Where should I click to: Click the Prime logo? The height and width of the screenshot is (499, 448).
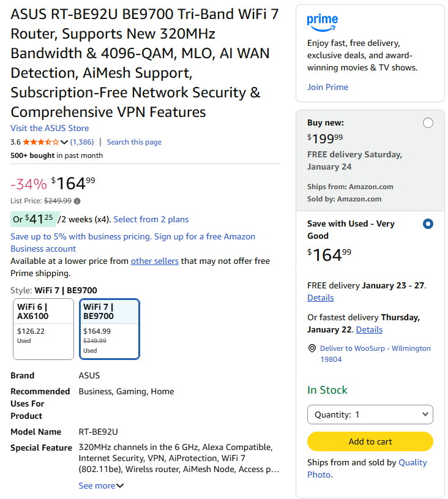pyautogui.click(x=323, y=23)
